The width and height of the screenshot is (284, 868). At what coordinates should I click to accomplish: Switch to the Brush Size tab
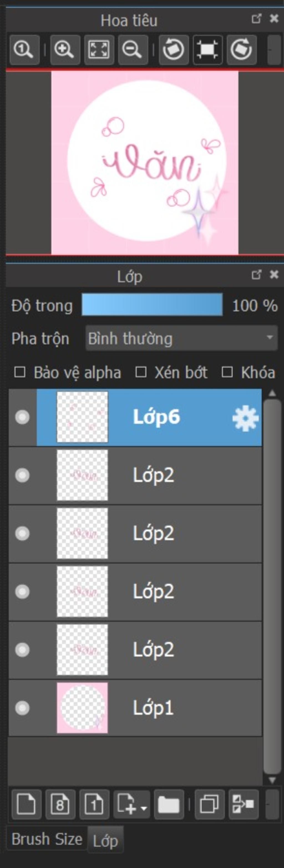click(47, 839)
